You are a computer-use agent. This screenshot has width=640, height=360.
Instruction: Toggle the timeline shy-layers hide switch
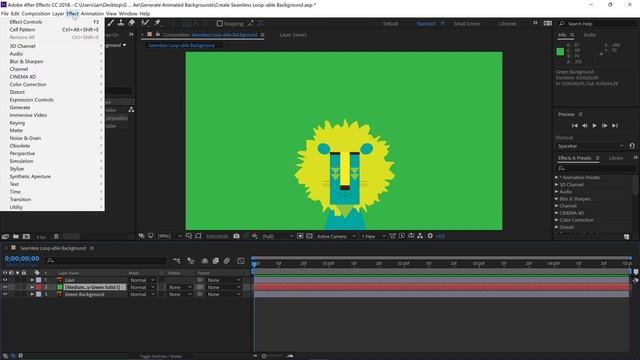(205, 261)
